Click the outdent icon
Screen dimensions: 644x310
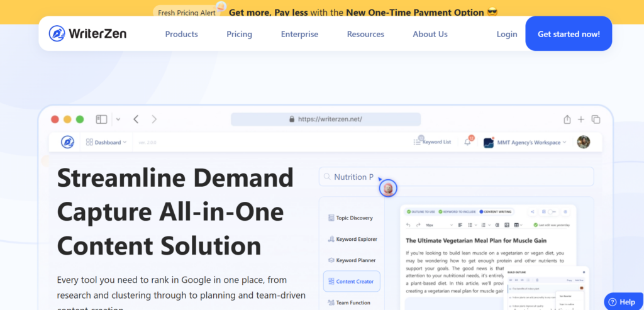(x=497, y=225)
